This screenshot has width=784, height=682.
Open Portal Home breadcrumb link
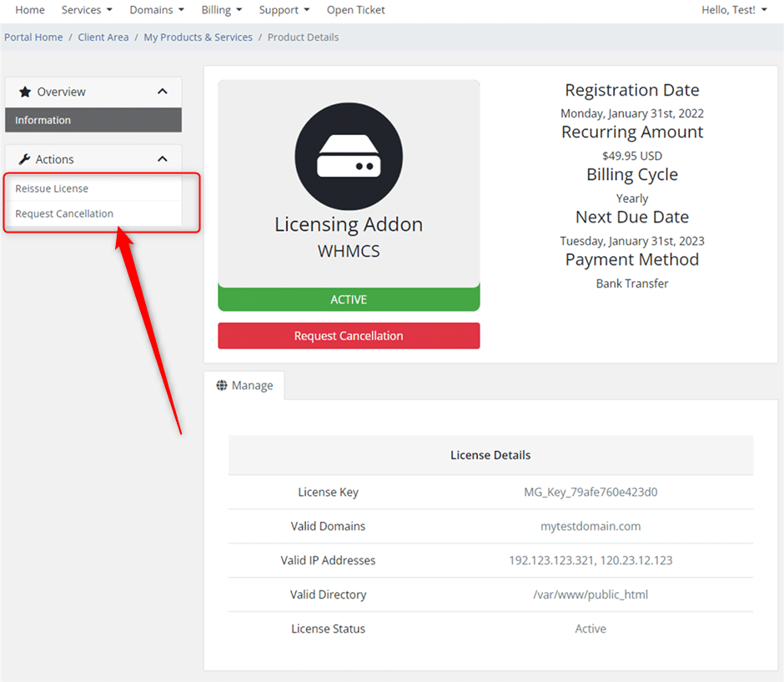click(33, 37)
